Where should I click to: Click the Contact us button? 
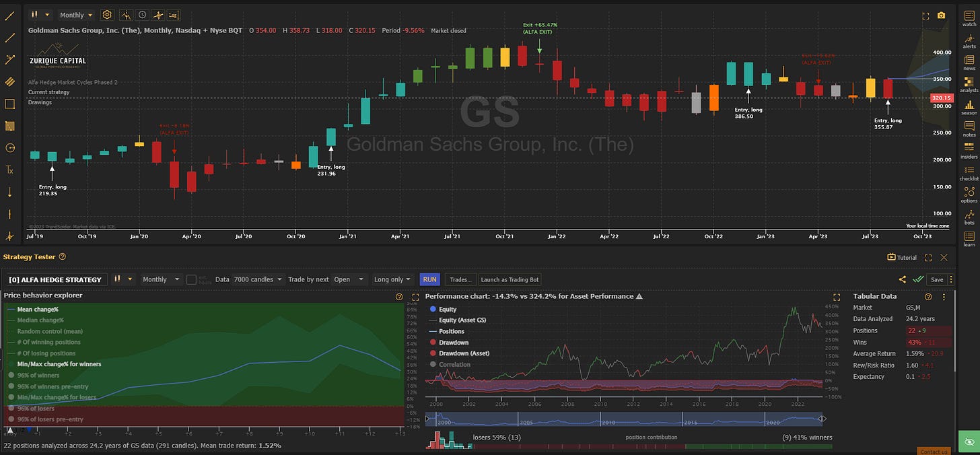[x=934, y=451]
